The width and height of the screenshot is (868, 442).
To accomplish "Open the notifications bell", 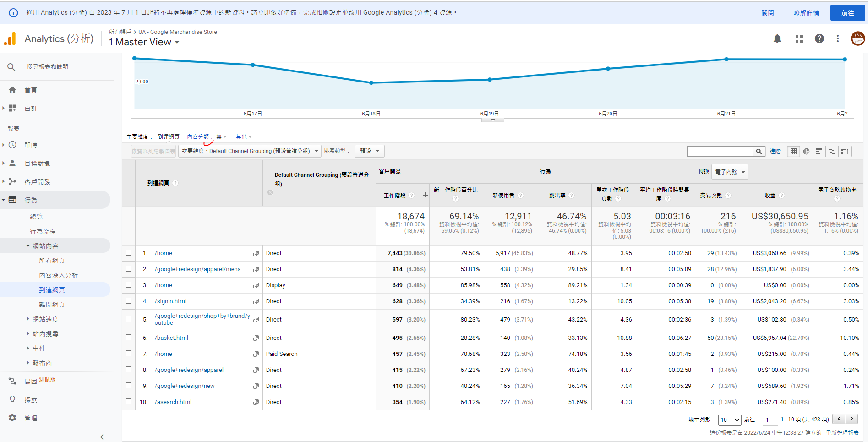I will 777,39.
